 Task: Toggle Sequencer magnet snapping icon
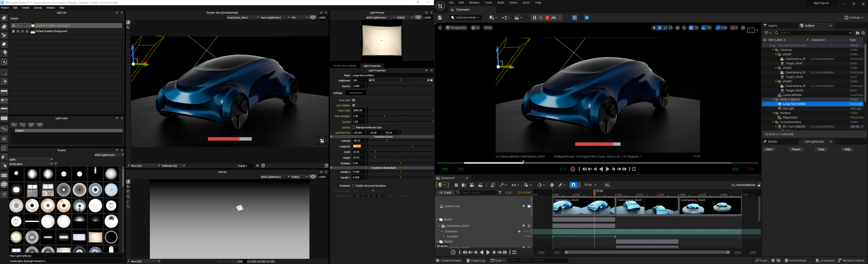pos(573,185)
